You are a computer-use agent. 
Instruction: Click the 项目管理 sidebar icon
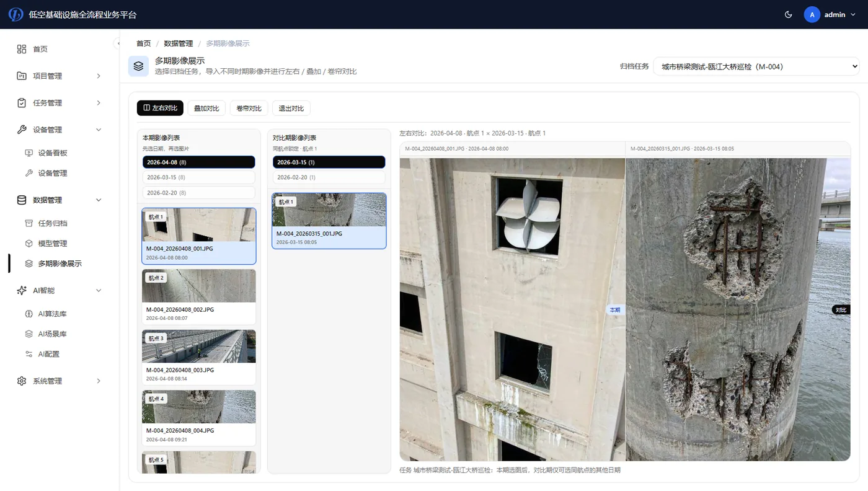tap(22, 76)
